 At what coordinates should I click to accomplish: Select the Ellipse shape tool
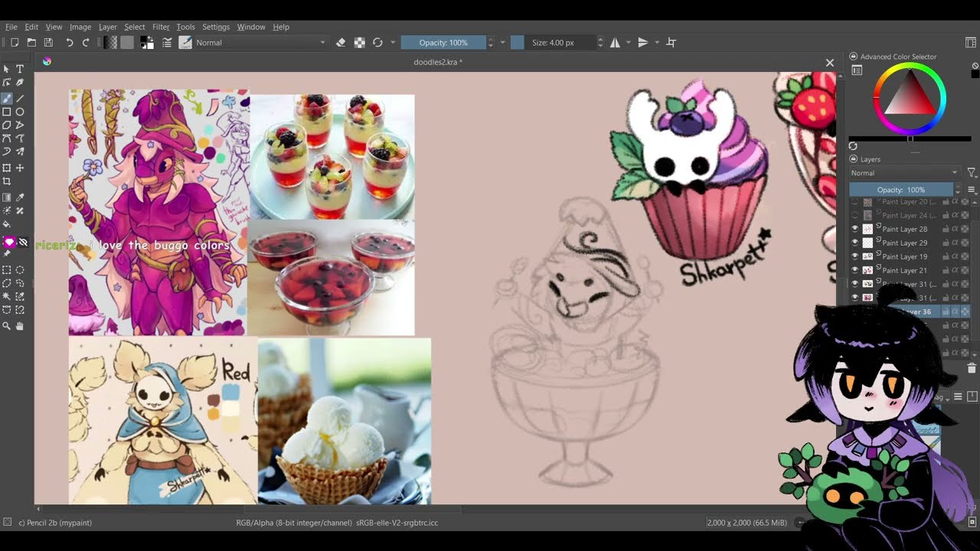[x=20, y=112]
